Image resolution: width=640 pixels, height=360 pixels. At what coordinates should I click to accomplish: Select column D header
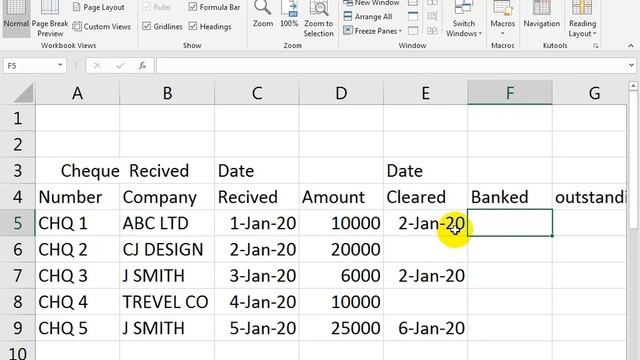click(341, 93)
